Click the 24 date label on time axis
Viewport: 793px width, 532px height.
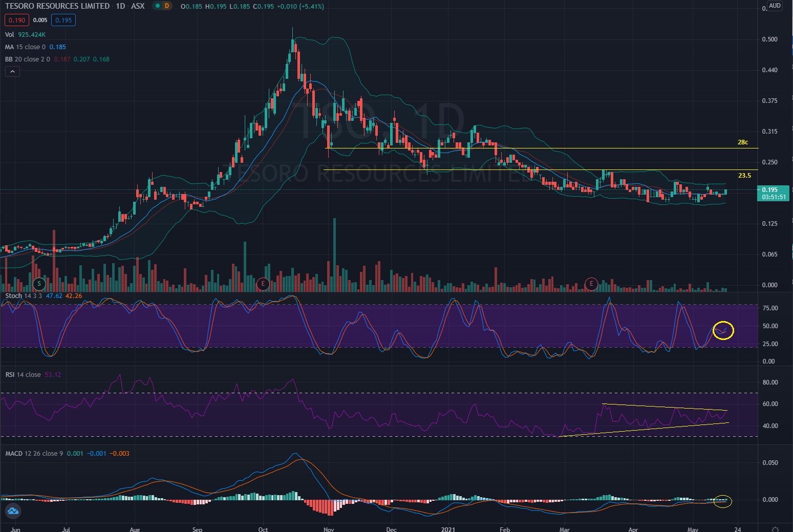737,529
